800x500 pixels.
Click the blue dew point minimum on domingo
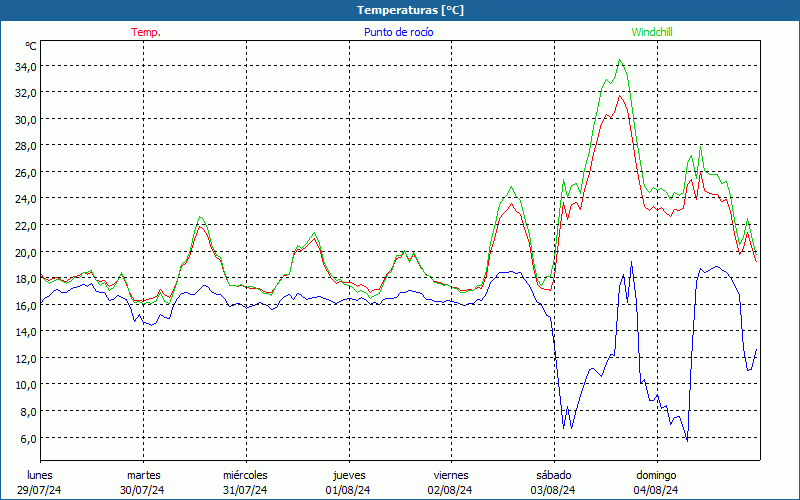pos(687,440)
